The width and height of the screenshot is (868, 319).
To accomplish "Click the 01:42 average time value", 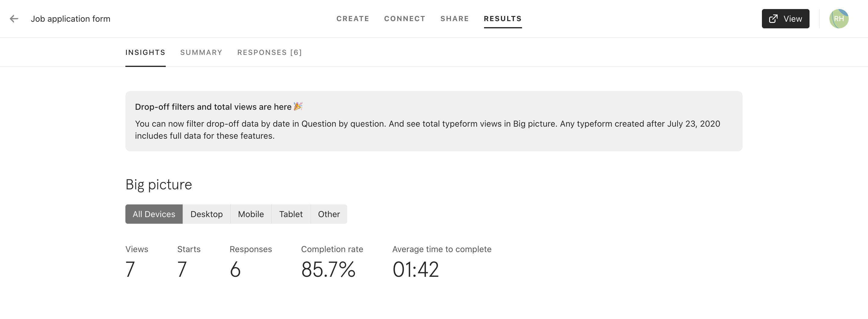I will coord(415,269).
